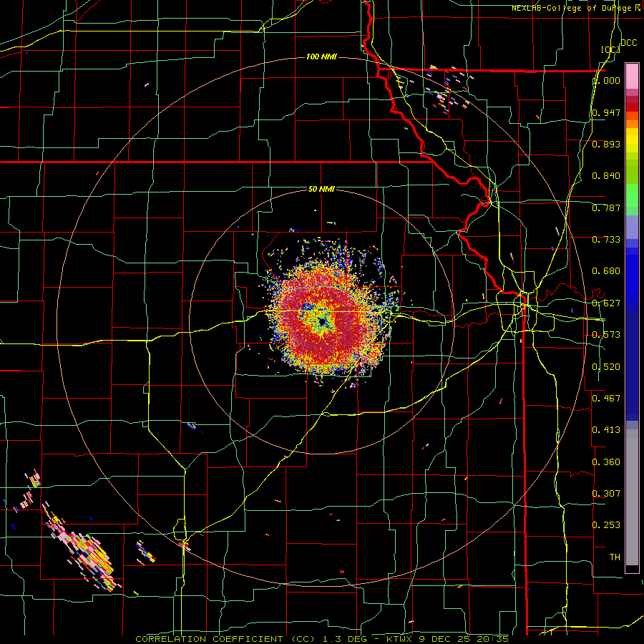644x644 pixels.
Task: Pick the lavender segment of the color bar
Action: (x=632, y=227)
